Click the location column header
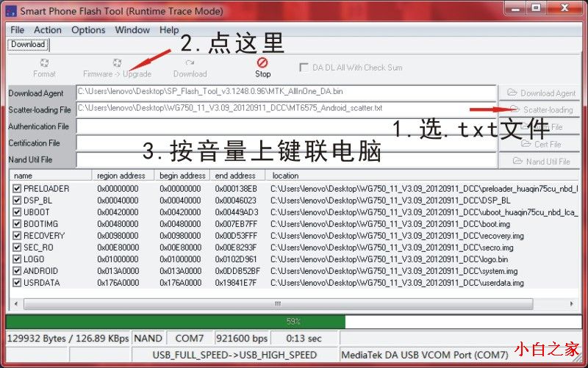 click(x=422, y=176)
